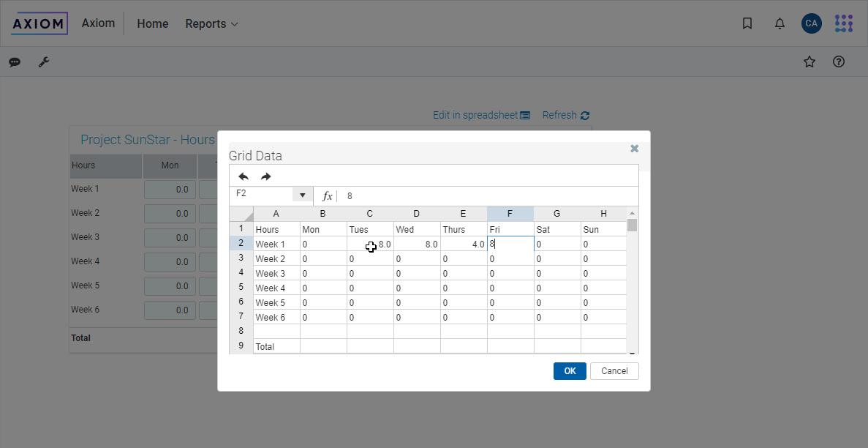Click the formula bar input field
Viewport: 868px width, 448px height.
pos(483,196)
